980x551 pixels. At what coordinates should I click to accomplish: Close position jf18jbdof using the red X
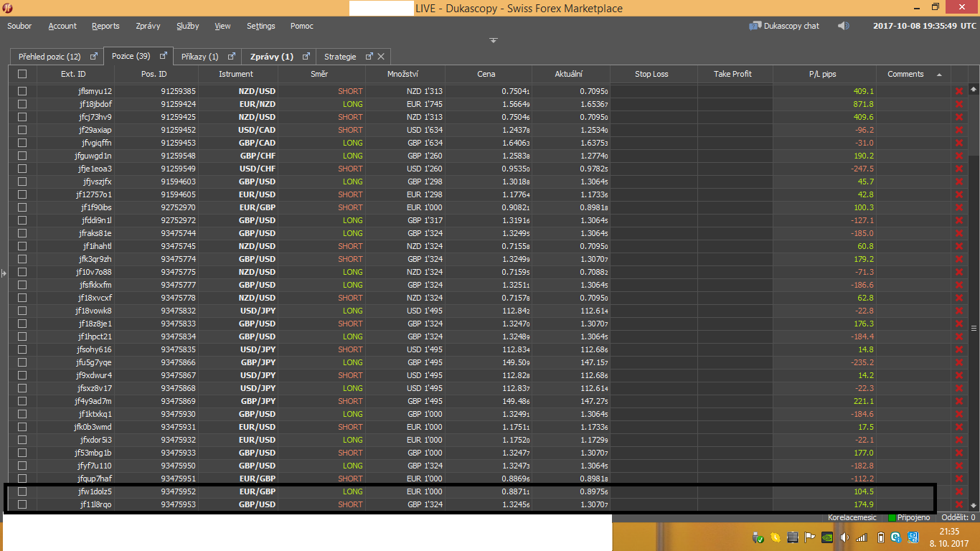pyautogui.click(x=958, y=104)
